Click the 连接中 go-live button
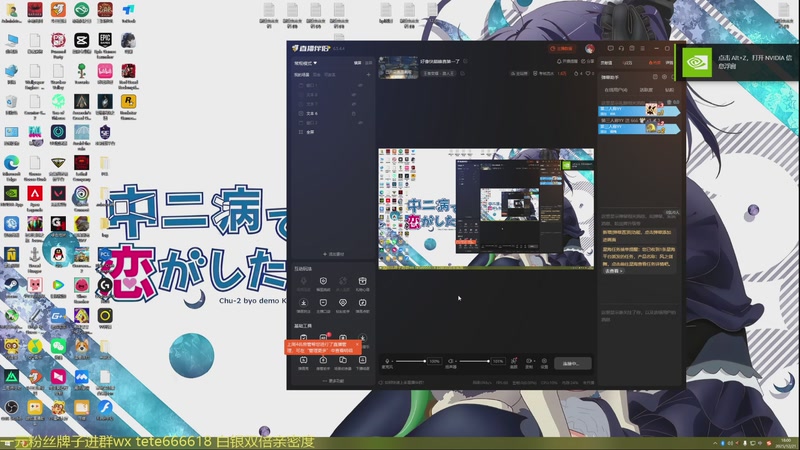This screenshot has height=450, width=800. point(573,363)
